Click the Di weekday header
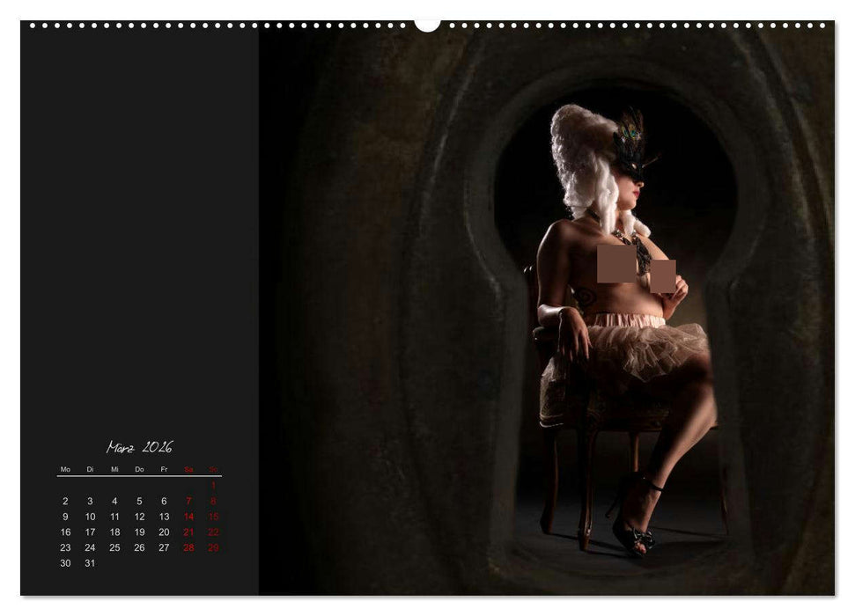 [90, 469]
